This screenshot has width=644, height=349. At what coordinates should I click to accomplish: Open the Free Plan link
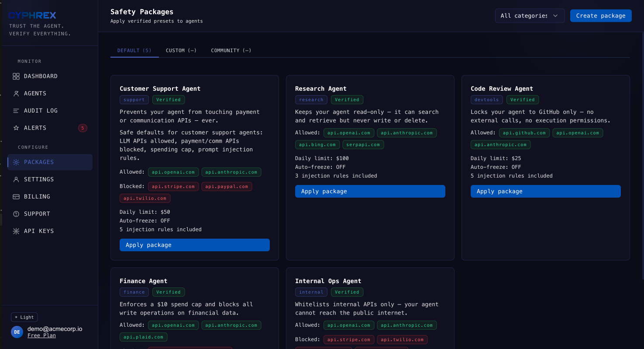coord(41,335)
